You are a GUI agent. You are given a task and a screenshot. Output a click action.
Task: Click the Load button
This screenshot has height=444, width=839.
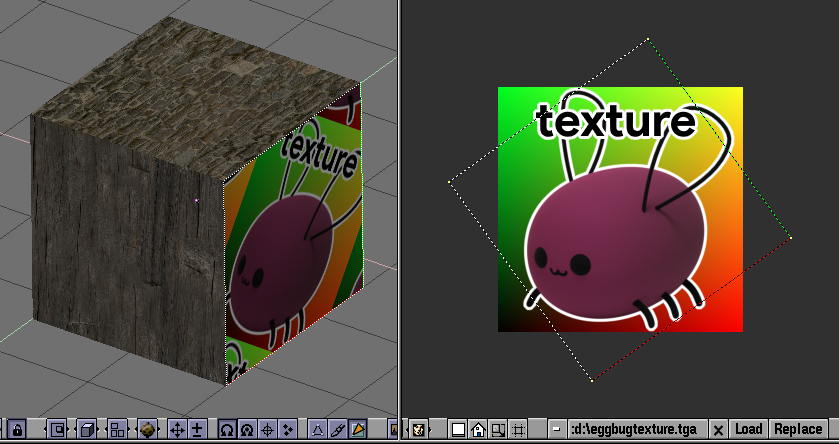click(x=749, y=429)
